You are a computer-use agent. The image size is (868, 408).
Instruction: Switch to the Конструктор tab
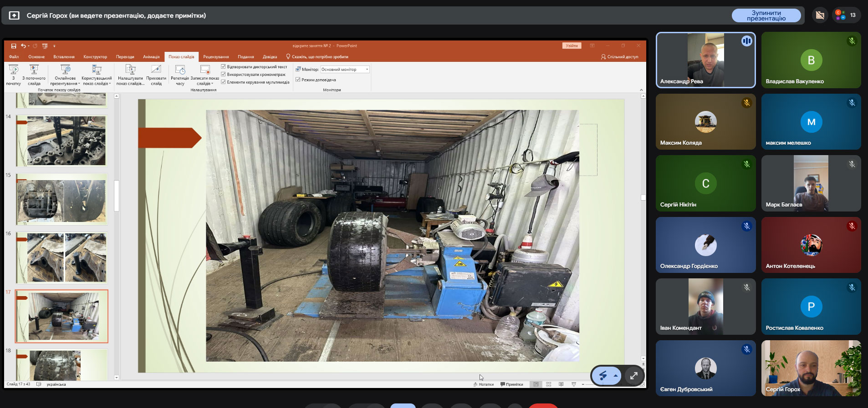pos(95,57)
